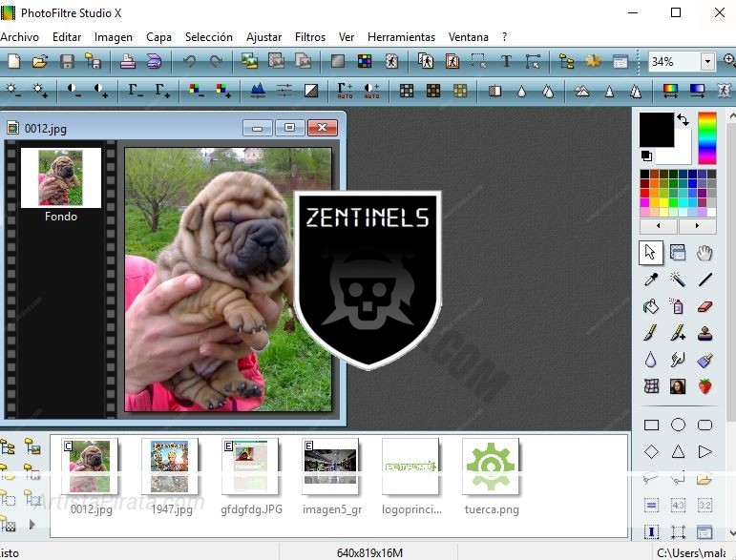Redo the last action
This screenshot has height=560, width=736.
(216, 61)
